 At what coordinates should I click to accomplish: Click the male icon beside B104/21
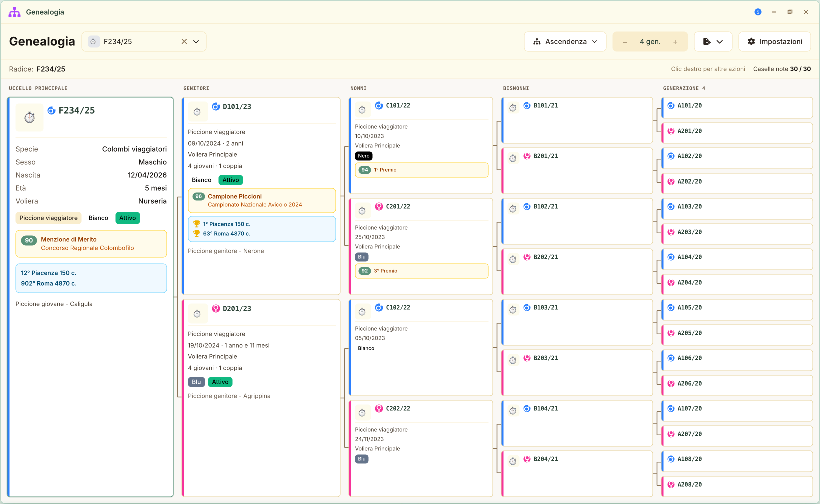(x=527, y=409)
